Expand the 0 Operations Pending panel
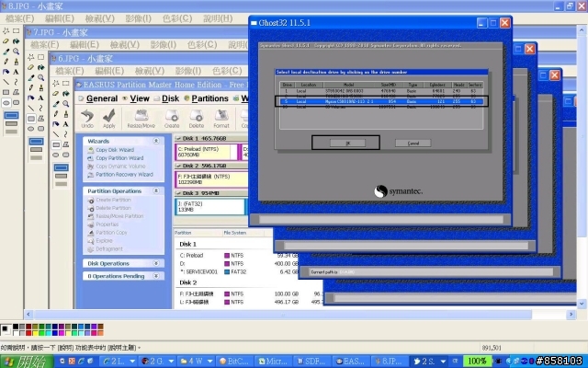This screenshot has width=588, height=368. click(x=156, y=276)
